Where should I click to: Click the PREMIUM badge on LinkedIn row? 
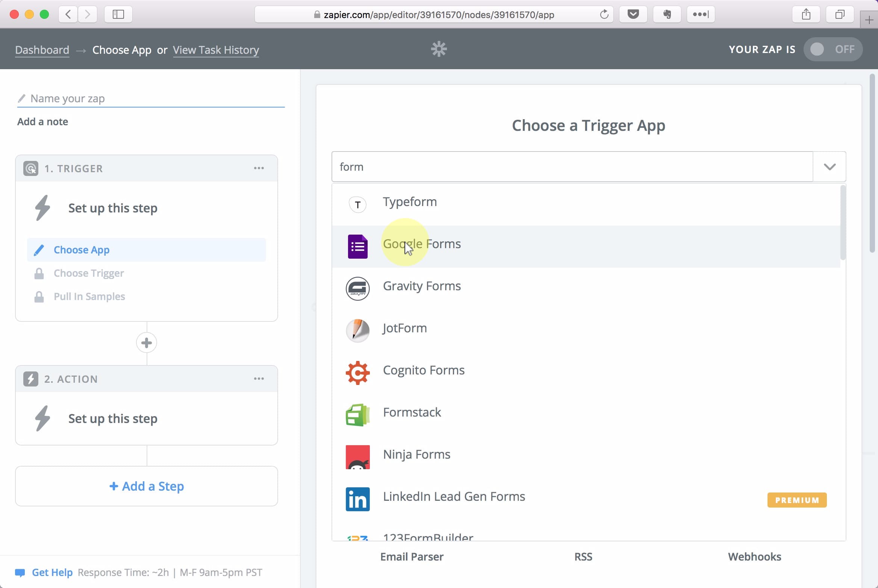click(x=797, y=500)
